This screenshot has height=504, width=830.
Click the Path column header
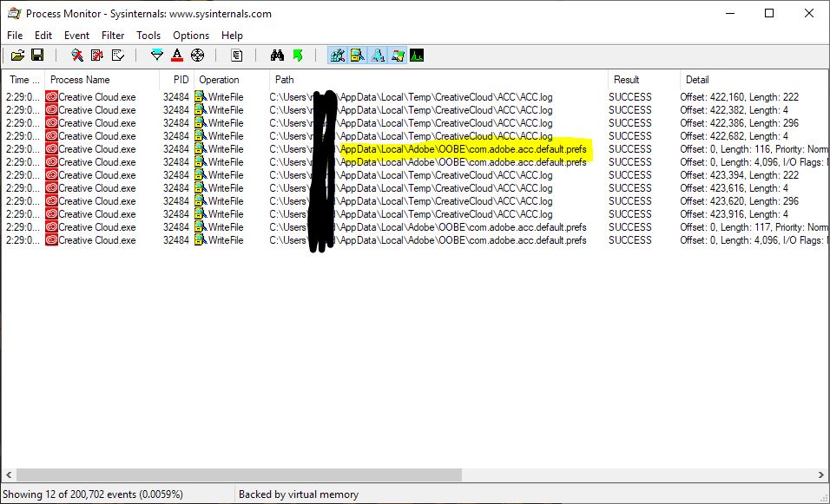[438, 80]
